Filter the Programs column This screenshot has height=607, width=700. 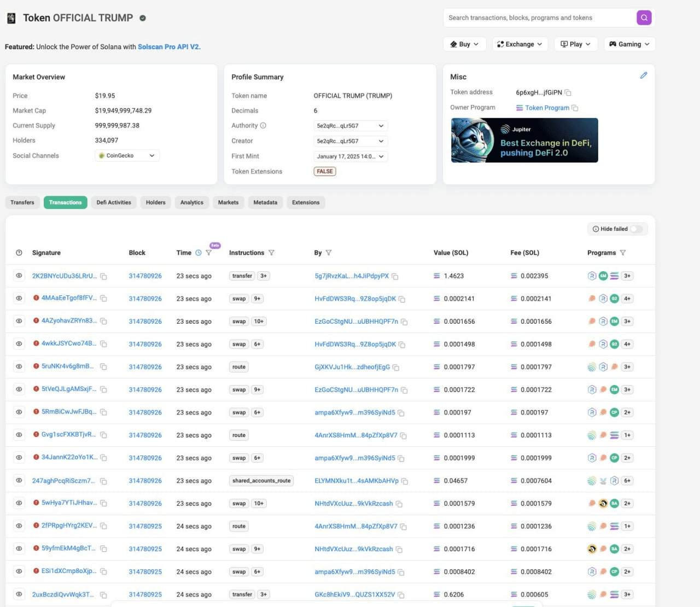pos(623,253)
